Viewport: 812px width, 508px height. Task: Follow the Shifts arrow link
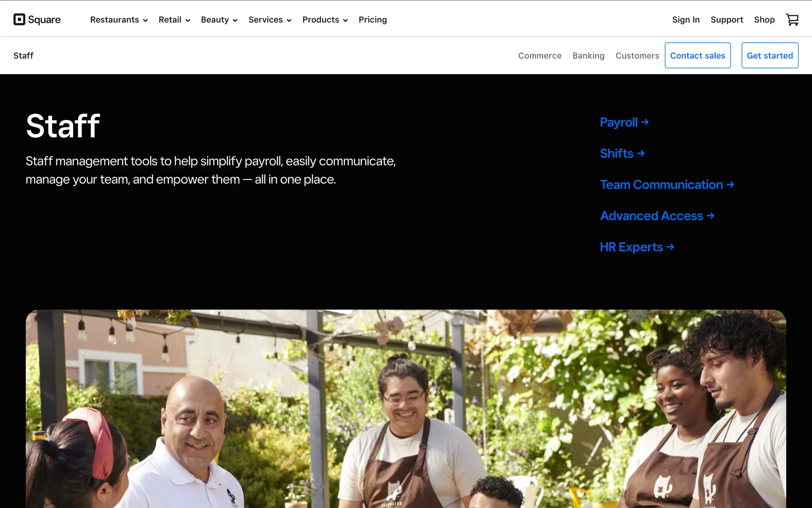coord(622,153)
